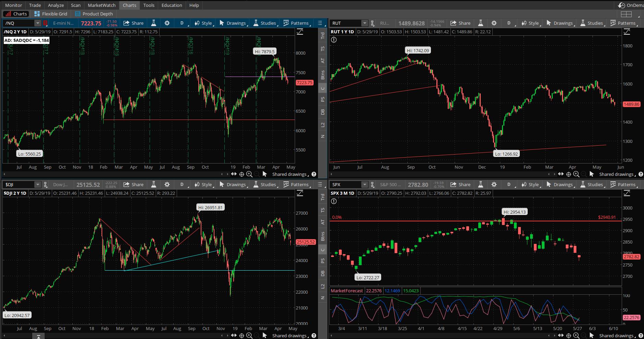Screen dimensions: 644x339
Task: Click flask studies icon on $DJI chart
Action: click(153, 184)
